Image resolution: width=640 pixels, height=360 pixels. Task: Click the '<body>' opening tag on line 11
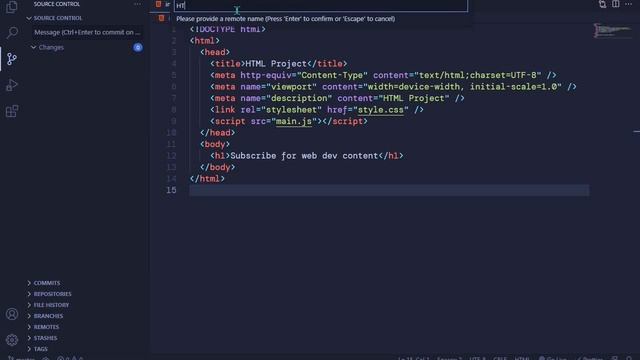coord(215,144)
